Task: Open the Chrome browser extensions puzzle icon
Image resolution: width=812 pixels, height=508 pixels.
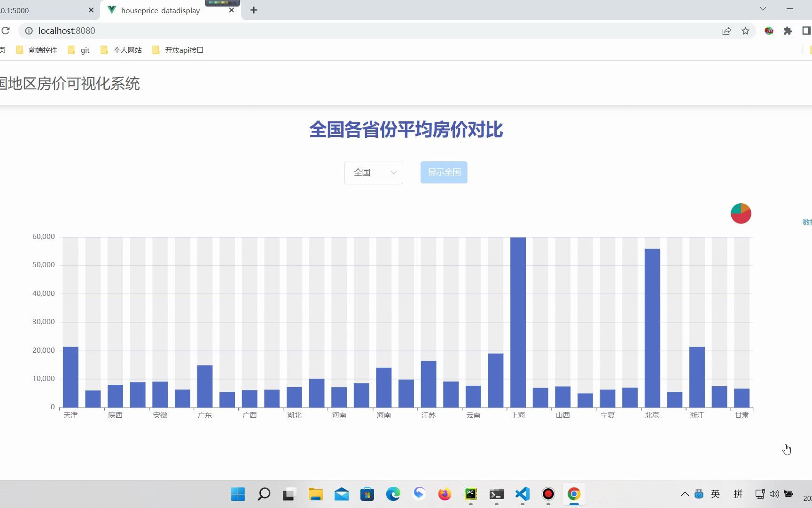Action: [787, 31]
